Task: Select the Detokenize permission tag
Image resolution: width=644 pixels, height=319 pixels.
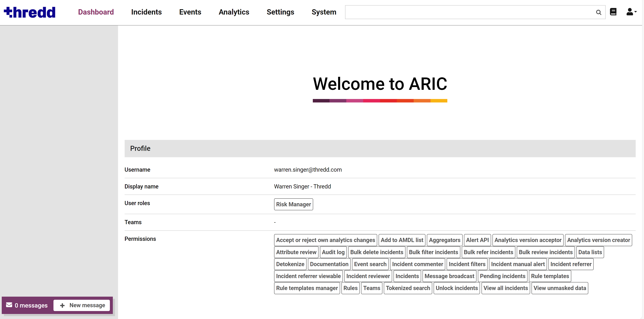Action: (290, 264)
